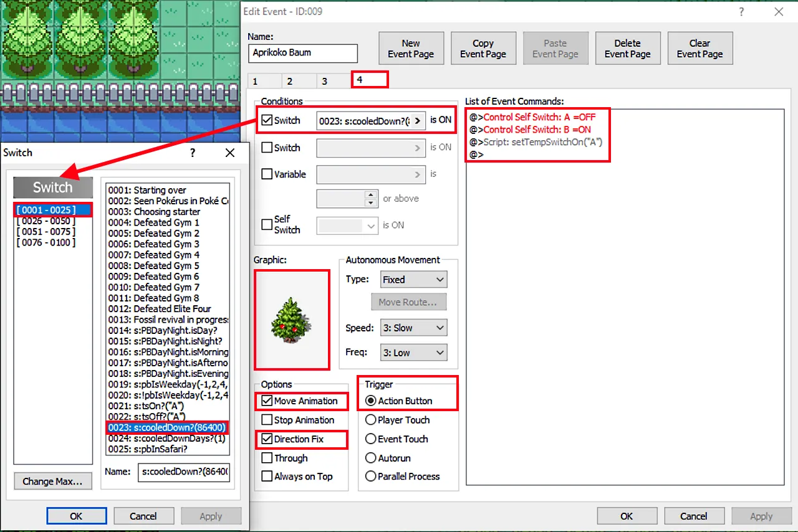Open the Variable selector field
This screenshot has width=798, height=532.
371,174
